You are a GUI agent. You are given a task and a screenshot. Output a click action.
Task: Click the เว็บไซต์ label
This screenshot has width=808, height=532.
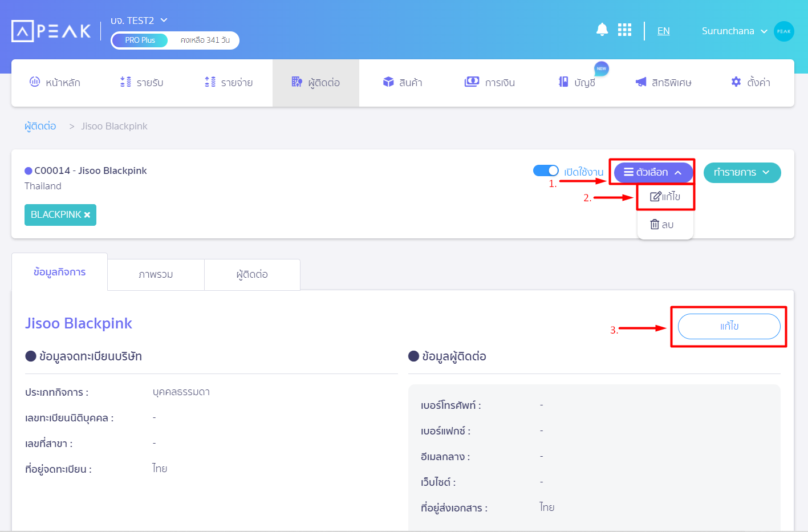point(438,482)
